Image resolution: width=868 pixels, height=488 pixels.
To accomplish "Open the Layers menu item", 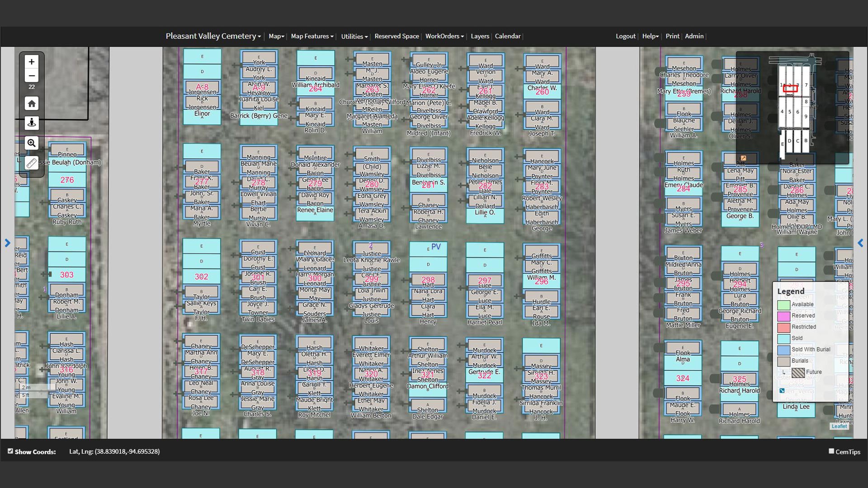I will tap(480, 36).
